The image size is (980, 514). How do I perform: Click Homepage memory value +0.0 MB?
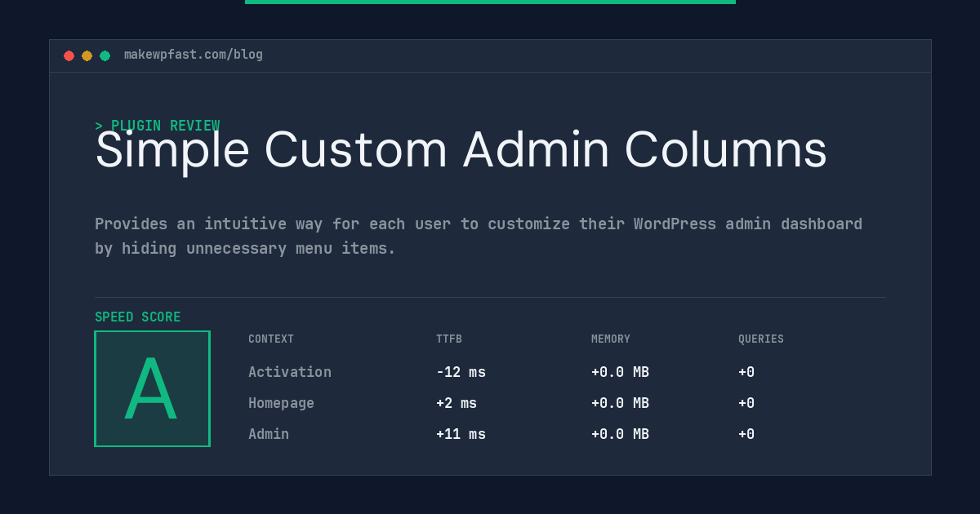[x=620, y=403]
